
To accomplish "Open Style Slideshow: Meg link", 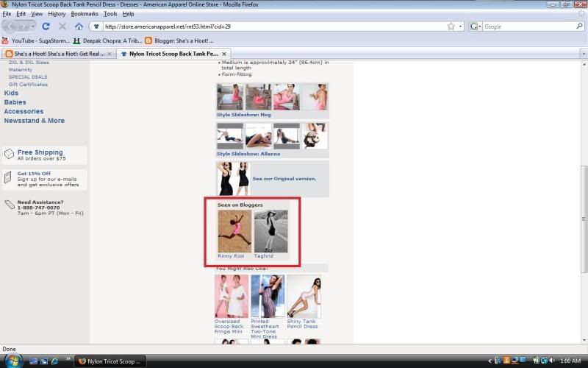I will [x=244, y=115].
